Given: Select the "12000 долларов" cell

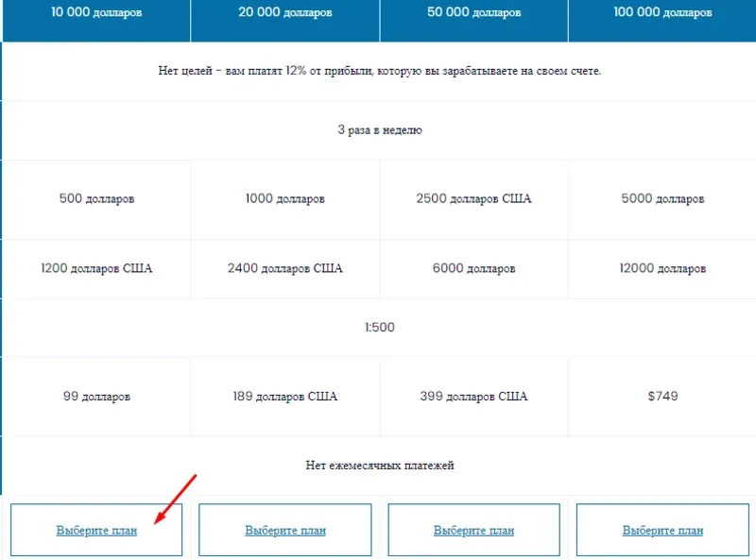Looking at the screenshot, I should (663, 268).
